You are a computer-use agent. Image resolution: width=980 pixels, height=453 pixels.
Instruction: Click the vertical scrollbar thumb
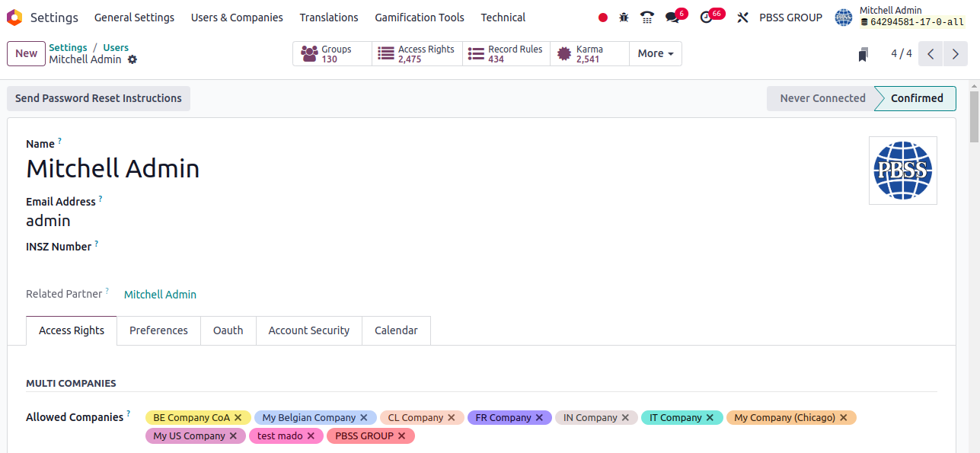click(974, 116)
